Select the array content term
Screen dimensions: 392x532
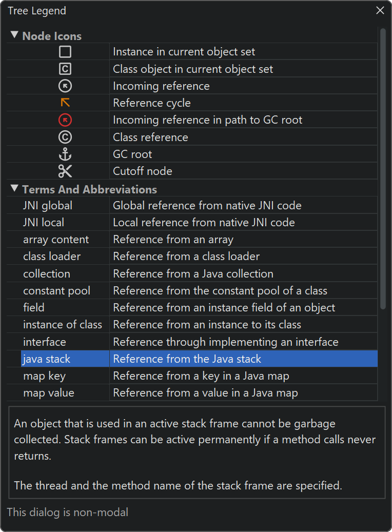tap(56, 240)
